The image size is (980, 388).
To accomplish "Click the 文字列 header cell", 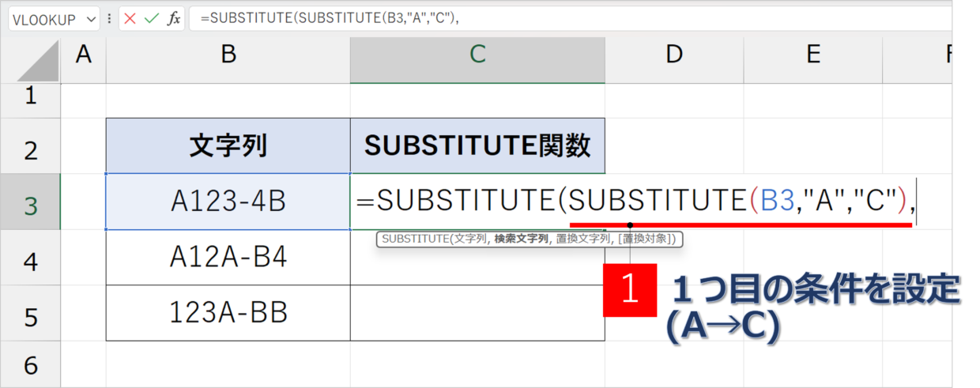I will coord(228,146).
